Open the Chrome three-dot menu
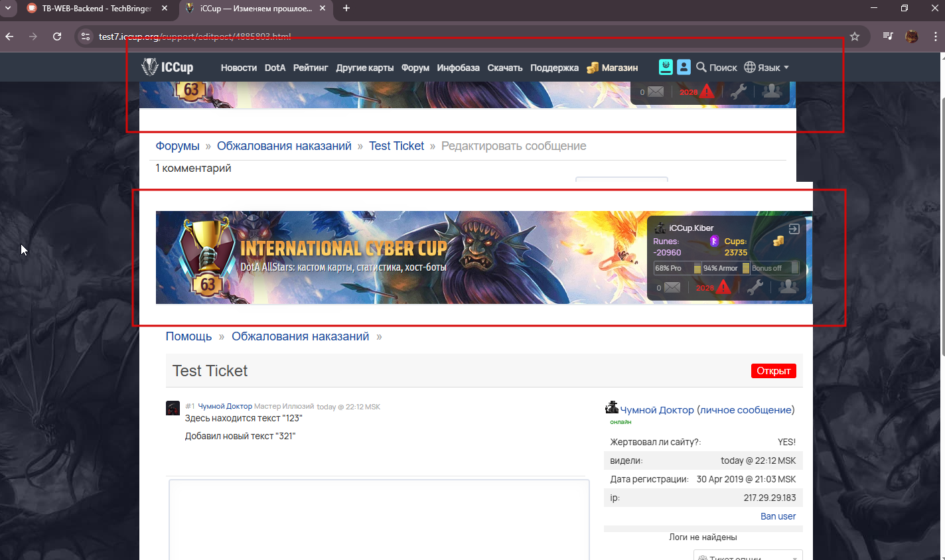 point(936,36)
